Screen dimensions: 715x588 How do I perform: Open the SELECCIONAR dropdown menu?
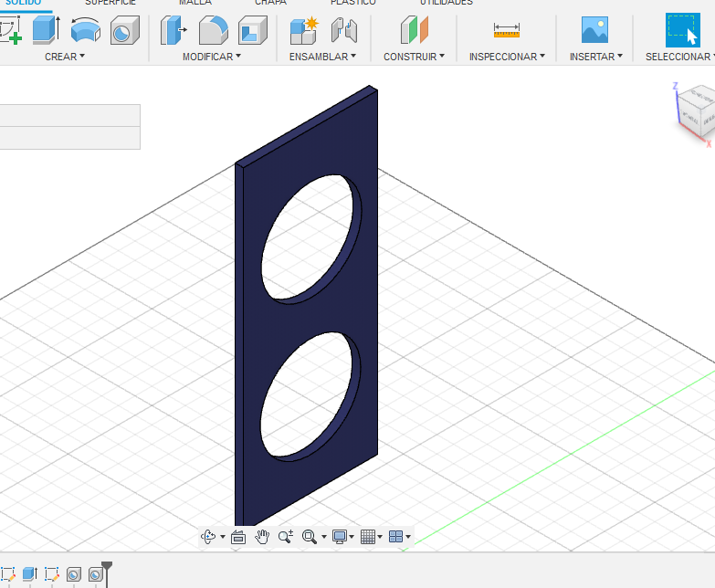point(680,57)
